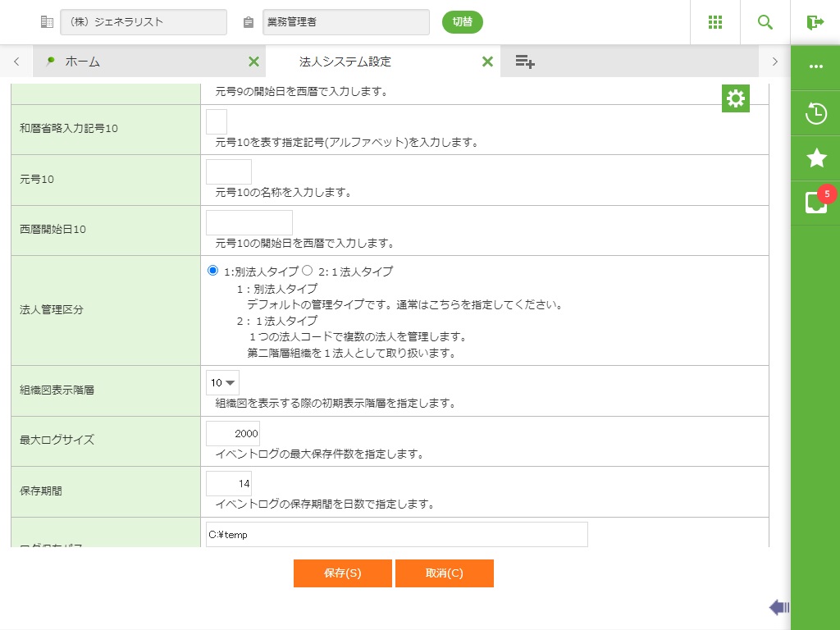Click the logout icon at top right
Viewport: 840px width, 630px height.
point(815,22)
